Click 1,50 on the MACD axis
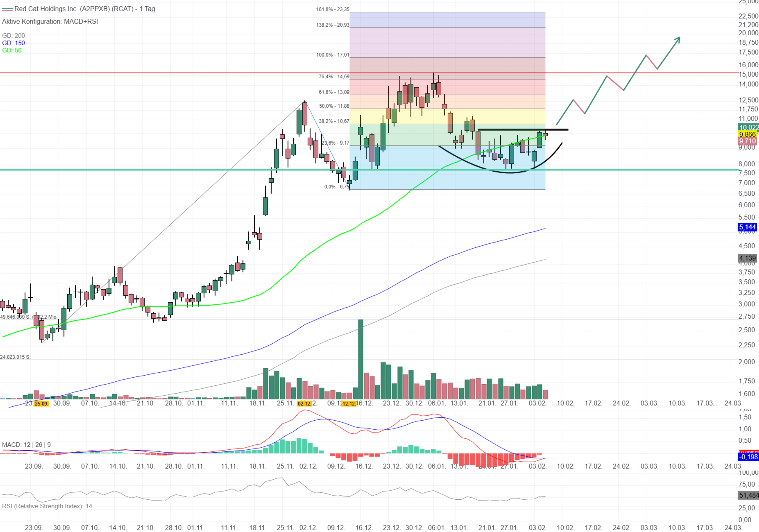 tap(745, 417)
